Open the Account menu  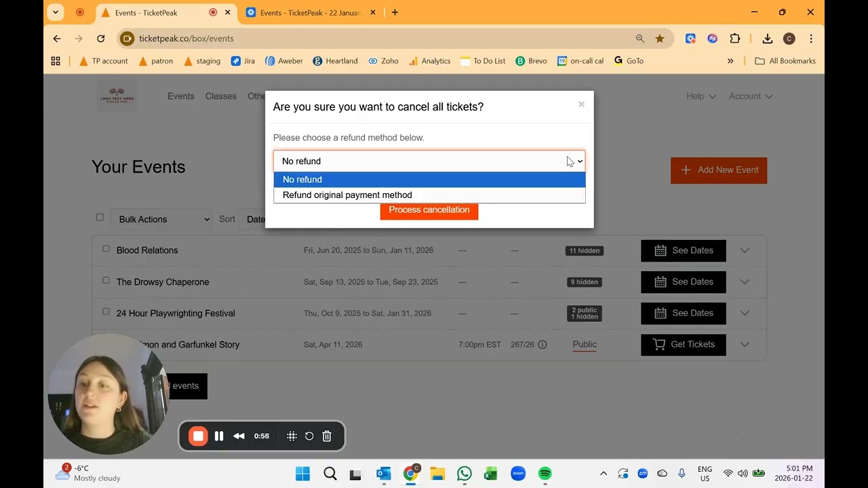(751, 96)
